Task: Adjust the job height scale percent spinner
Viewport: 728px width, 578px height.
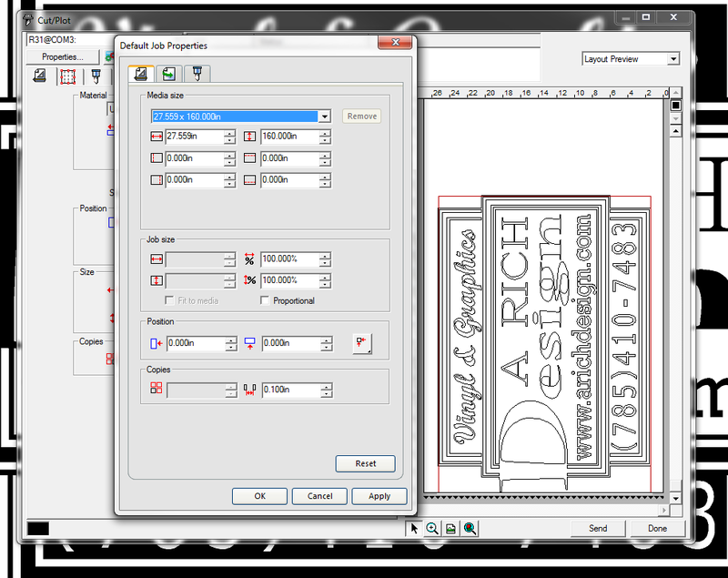Action: click(325, 280)
